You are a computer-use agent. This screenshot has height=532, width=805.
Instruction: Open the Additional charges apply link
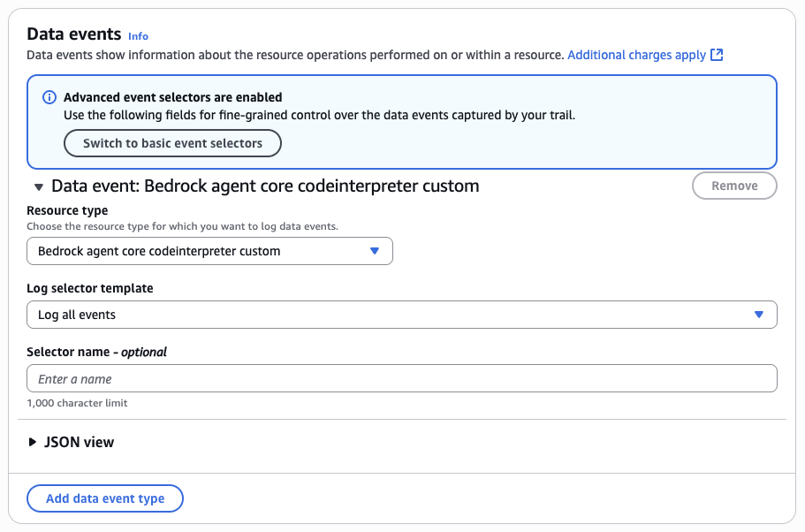(x=636, y=55)
